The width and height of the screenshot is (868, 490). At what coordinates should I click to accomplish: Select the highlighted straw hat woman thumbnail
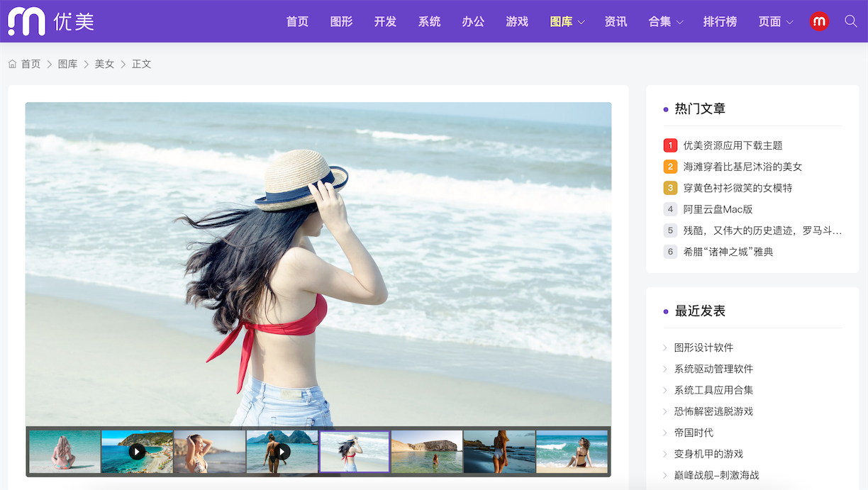point(355,452)
